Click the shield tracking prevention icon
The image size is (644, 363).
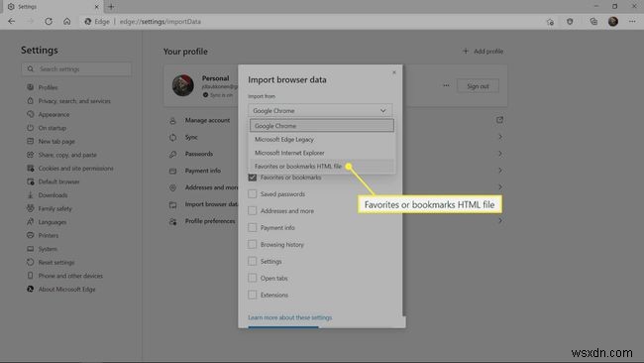point(570,22)
